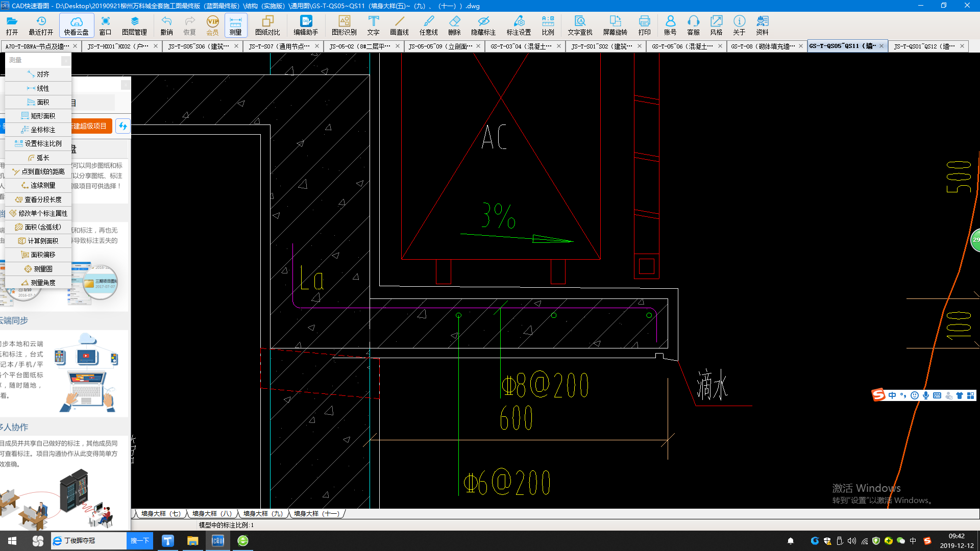Open the 资料 resources icon

click(x=762, y=25)
